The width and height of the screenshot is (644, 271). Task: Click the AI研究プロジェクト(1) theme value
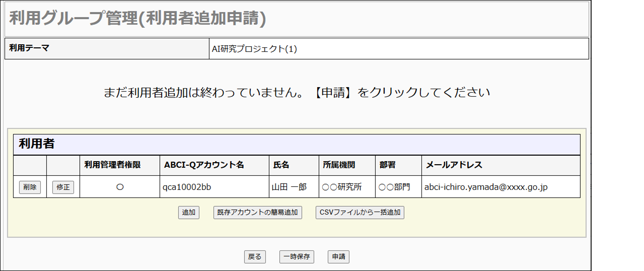254,49
